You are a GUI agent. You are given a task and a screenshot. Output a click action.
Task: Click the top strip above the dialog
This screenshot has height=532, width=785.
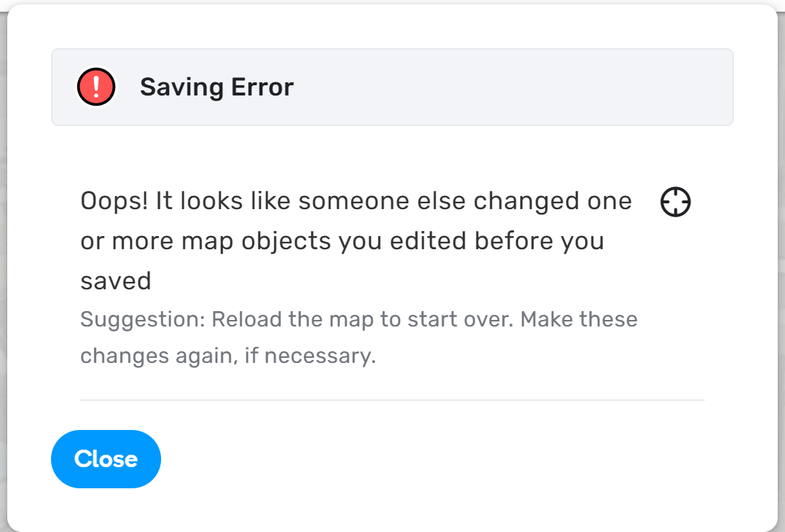[392, 2]
